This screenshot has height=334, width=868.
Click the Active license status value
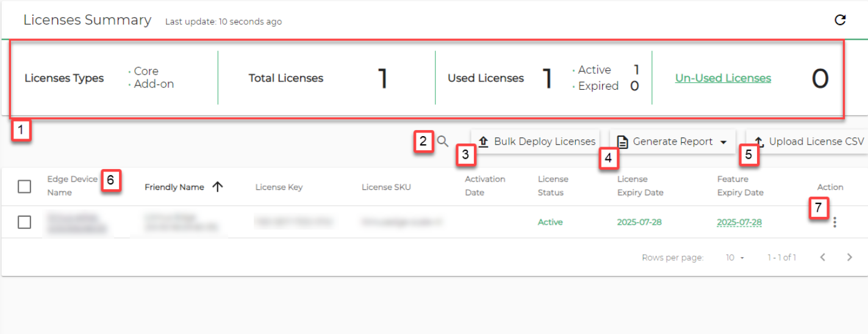(x=550, y=222)
